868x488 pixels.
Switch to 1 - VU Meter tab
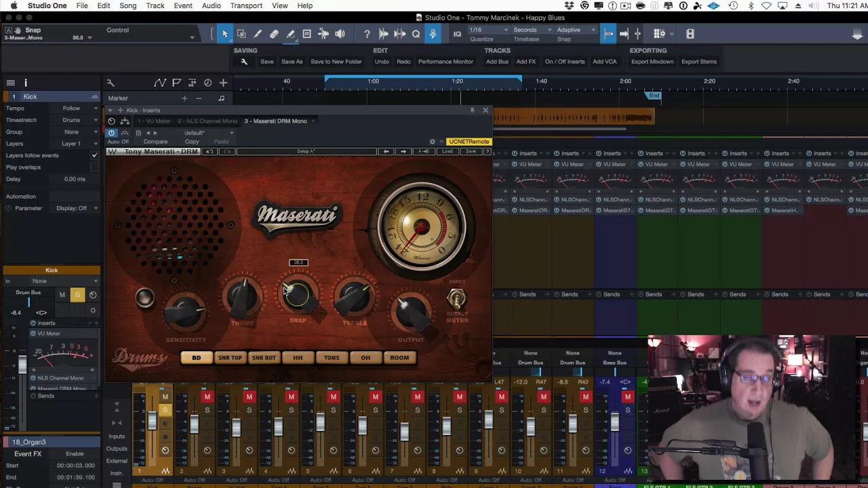[x=153, y=121]
